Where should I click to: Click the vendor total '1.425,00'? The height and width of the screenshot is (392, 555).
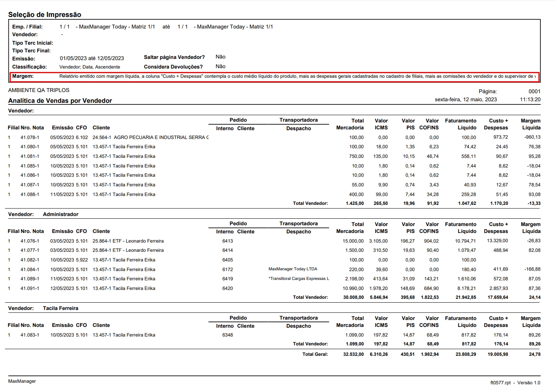(354, 203)
